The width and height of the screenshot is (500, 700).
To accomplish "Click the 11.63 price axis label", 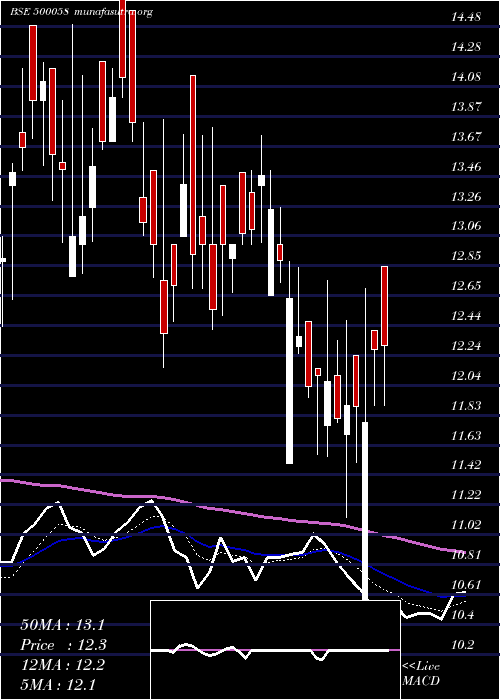I will 466,436.
